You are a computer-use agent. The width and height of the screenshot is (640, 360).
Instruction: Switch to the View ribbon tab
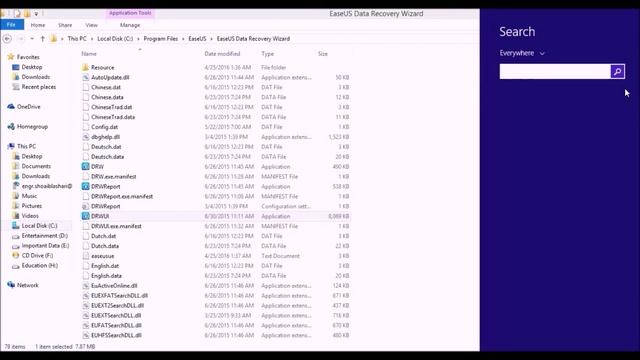pos(91,25)
